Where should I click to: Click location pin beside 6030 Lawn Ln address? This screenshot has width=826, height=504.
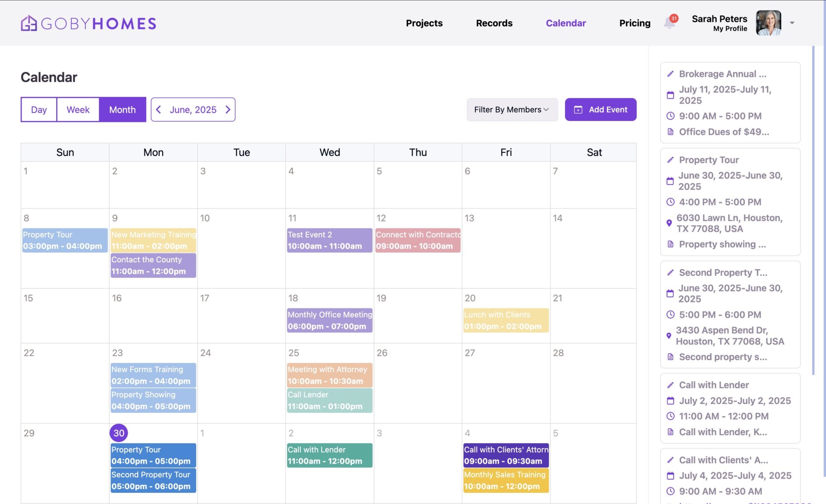coord(669,223)
